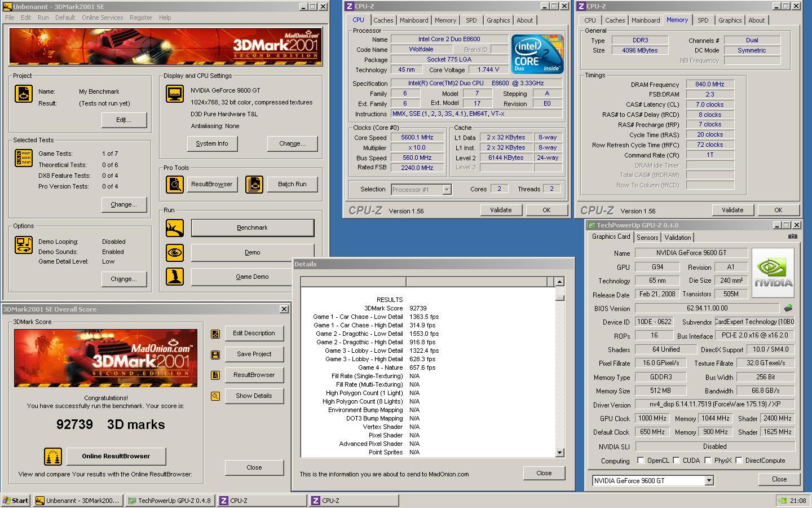Open the Online Services menu
812x508 pixels.
[x=102, y=17]
